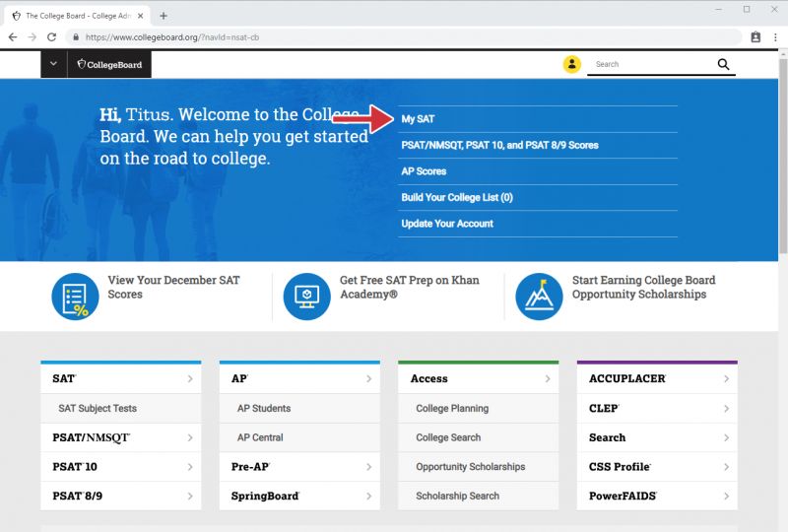Image resolution: width=788 pixels, height=532 pixels.
Task: Go back with the browser back arrow
Action: coord(12,36)
